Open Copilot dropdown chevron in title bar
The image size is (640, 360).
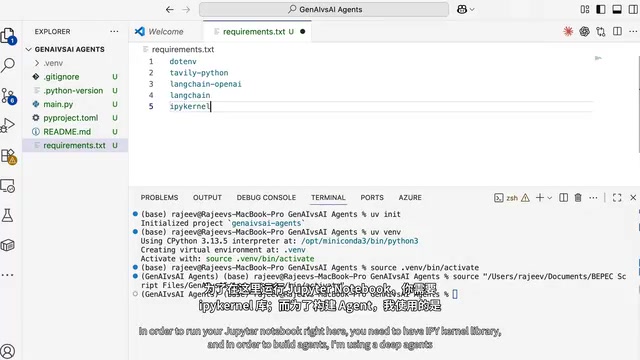[x=472, y=9]
